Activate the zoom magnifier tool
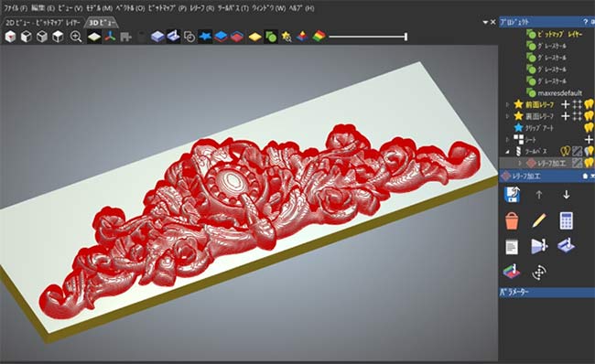 76,37
